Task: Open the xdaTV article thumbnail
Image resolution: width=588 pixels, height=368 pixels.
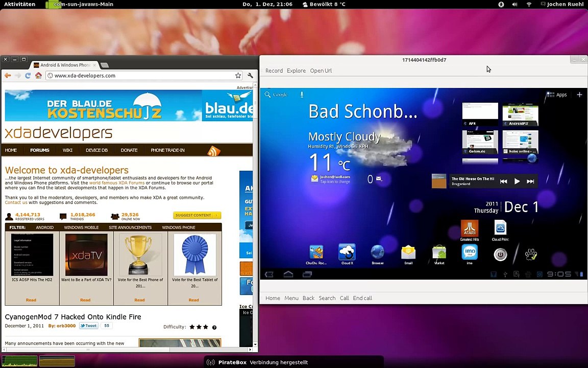Action: [x=86, y=255]
